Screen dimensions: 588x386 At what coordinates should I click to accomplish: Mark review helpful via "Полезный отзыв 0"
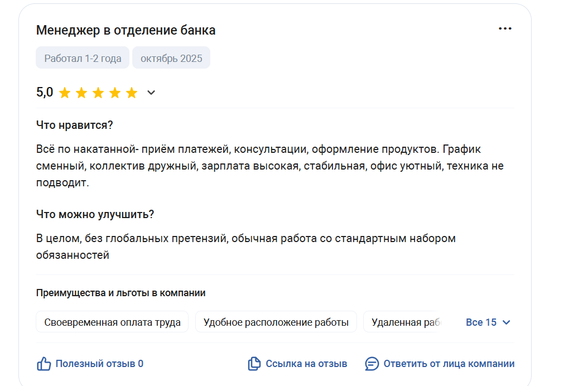coord(99,364)
